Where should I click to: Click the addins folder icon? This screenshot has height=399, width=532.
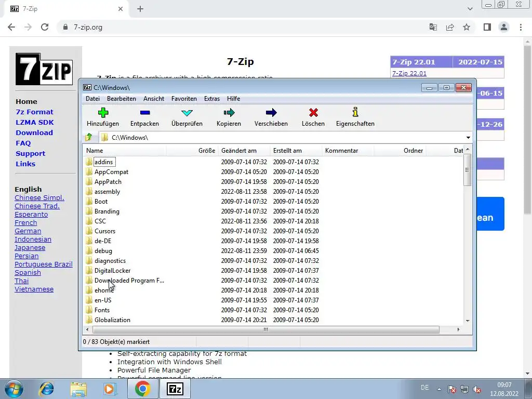pyautogui.click(x=89, y=162)
